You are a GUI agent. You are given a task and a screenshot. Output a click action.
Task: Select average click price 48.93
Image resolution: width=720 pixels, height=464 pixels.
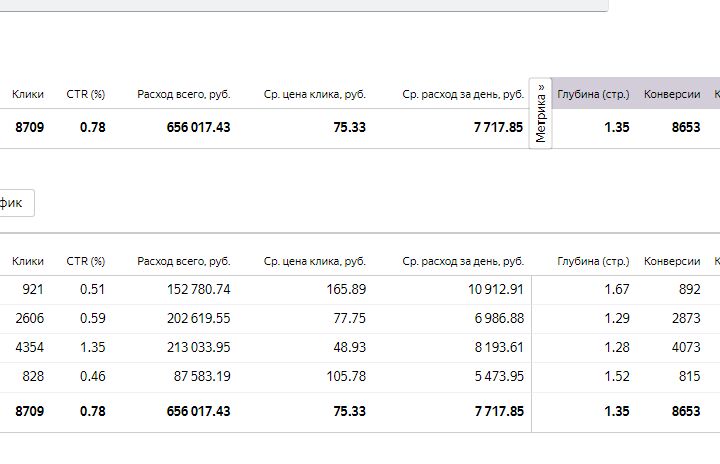pyautogui.click(x=350, y=347)
